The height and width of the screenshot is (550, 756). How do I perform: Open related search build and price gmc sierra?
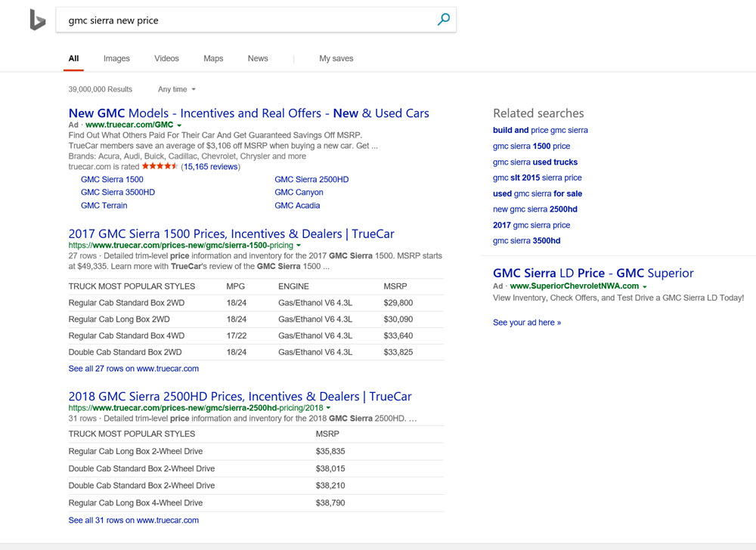click(540, 130)
